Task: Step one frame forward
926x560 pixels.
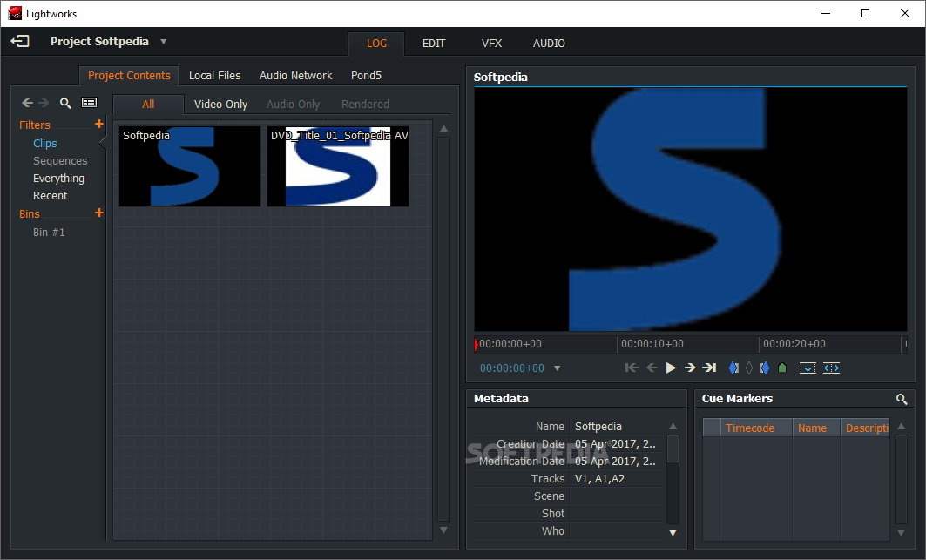Action: (x=690, y=368)
